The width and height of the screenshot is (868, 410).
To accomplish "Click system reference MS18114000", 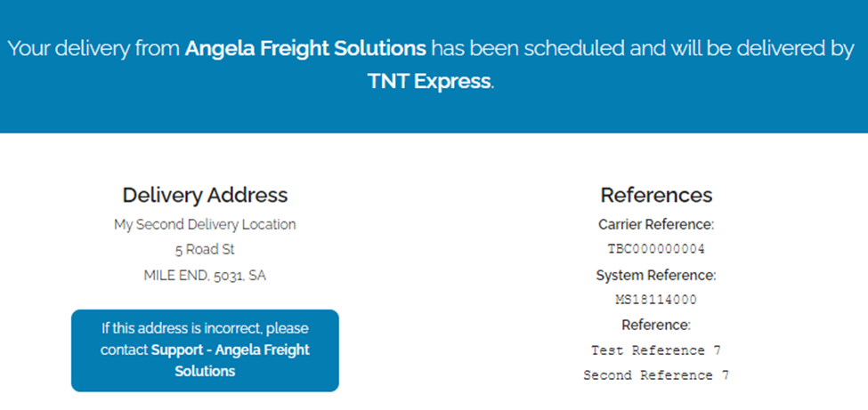I will point(656,300).
